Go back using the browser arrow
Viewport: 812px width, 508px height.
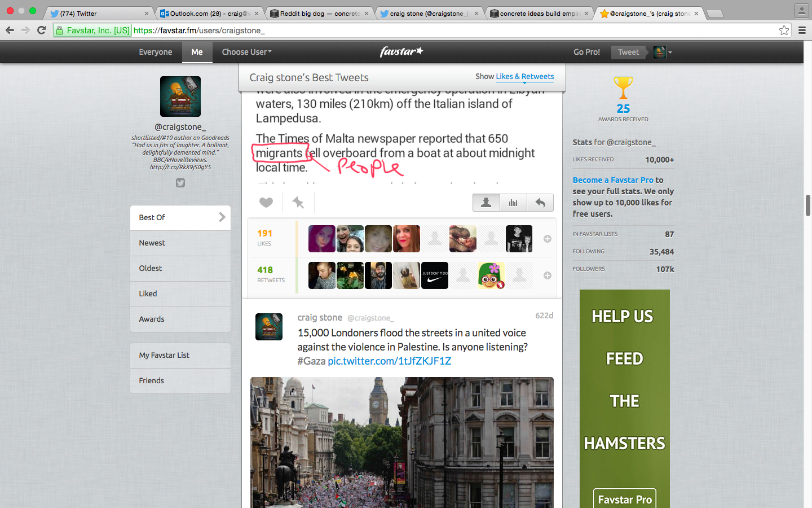[10, 30]
